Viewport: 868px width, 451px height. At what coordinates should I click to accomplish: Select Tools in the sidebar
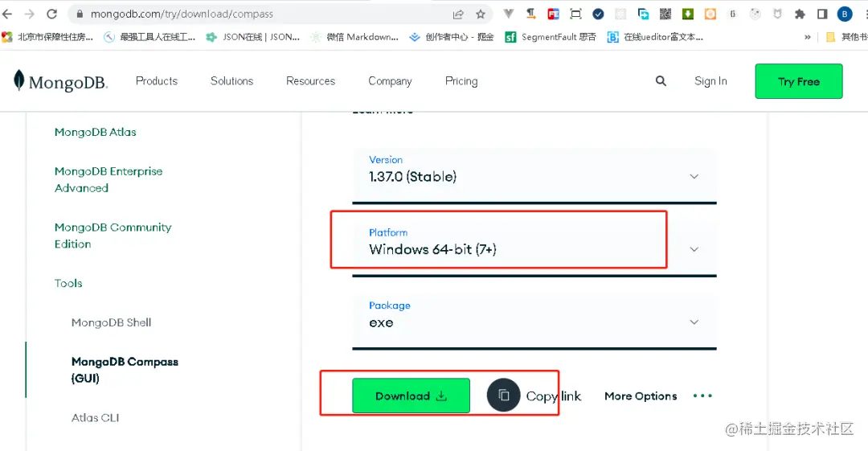(x=68, y=283)
